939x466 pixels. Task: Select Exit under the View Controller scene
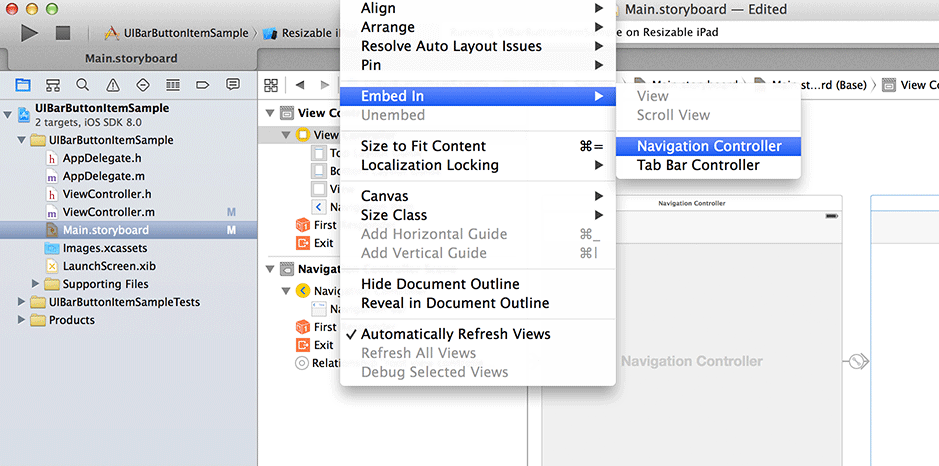[315, 243]
